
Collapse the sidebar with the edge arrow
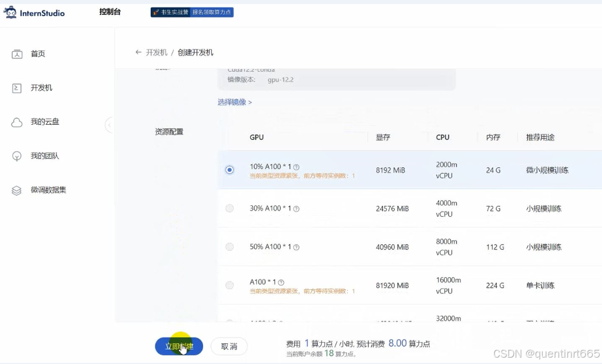(109, 125)
